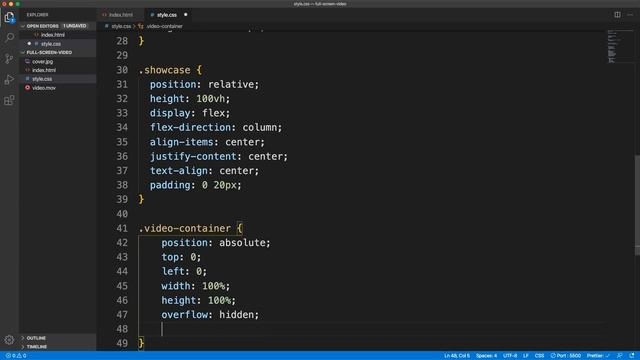The image size is (640, 360).
Task: Click the 'height: 100vh;' line
Action: (190, 99)
